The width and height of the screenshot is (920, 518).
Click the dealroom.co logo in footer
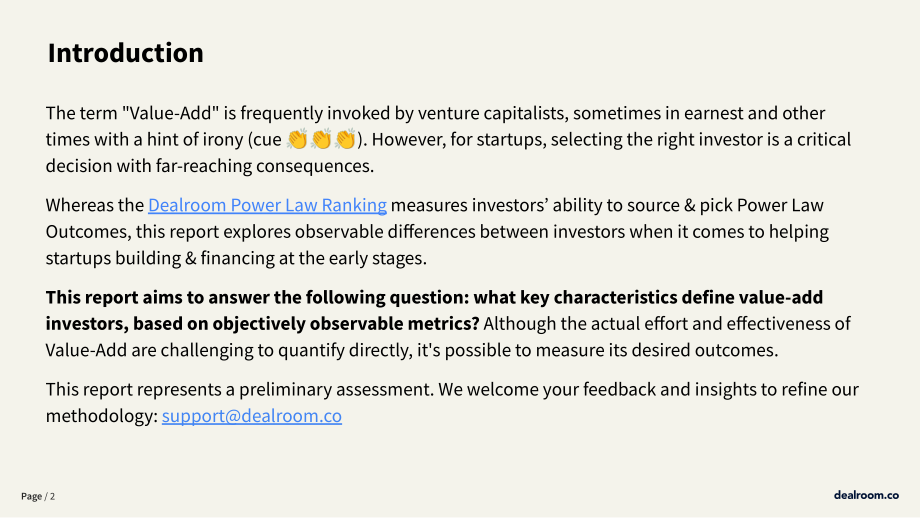(866, 495)
